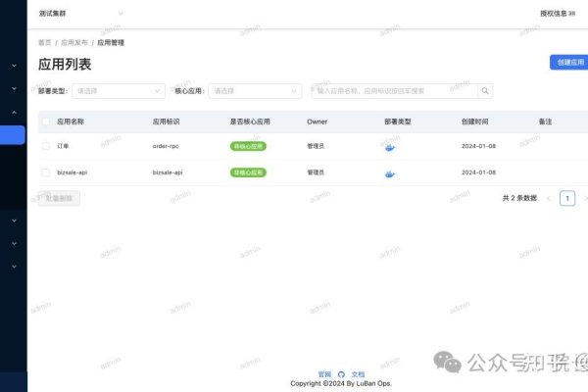Image resolution: width=588 pixels, height=392 pixels.
Task: Open the GitHub icon link in the footer
Action: (341, 374)
